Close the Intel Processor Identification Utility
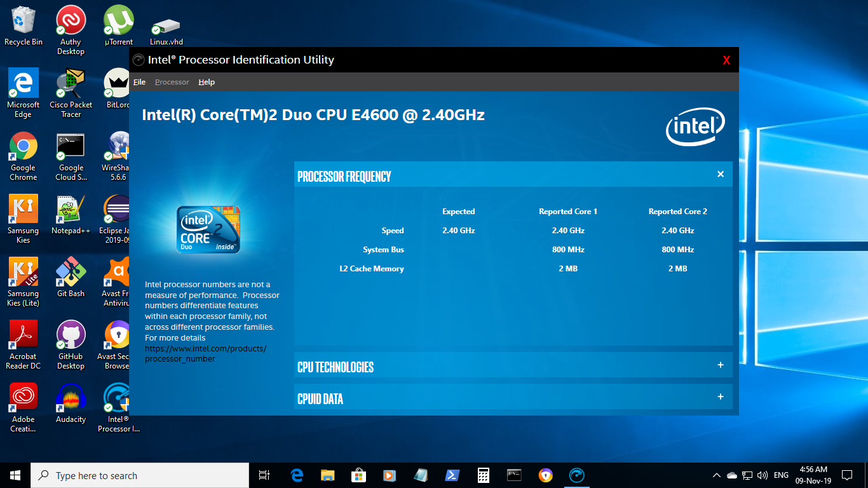This screenshot has height=488, width=868. pyautogui.click(x=726, y=60)
